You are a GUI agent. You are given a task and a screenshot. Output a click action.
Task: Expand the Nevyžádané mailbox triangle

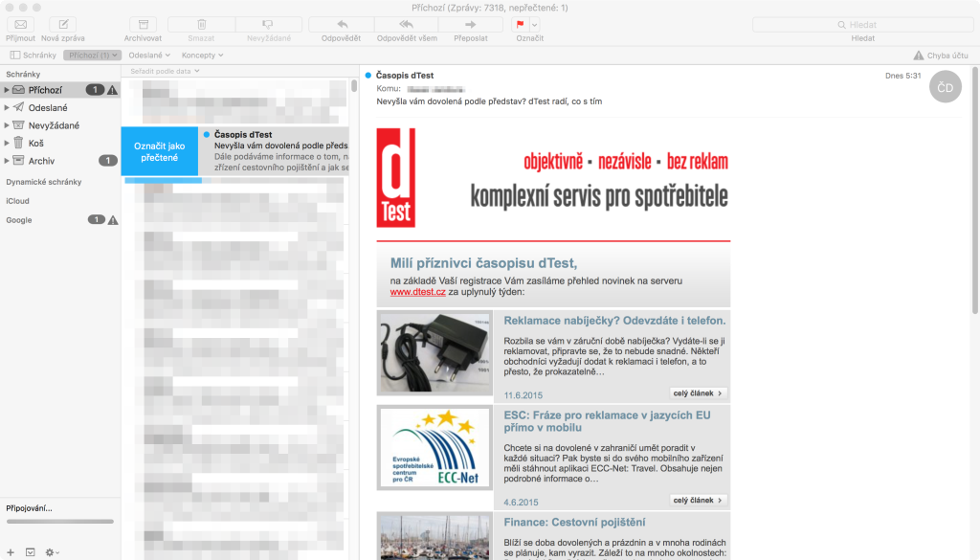click(7, 125)
